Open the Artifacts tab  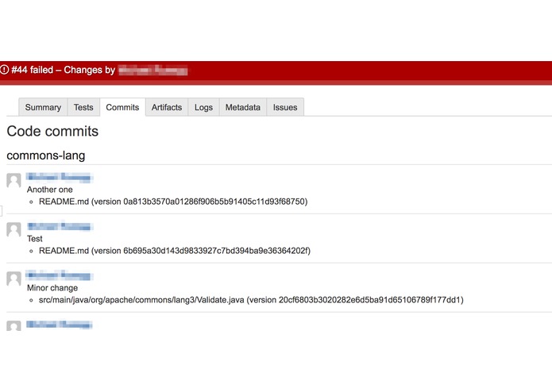[167, 107]
